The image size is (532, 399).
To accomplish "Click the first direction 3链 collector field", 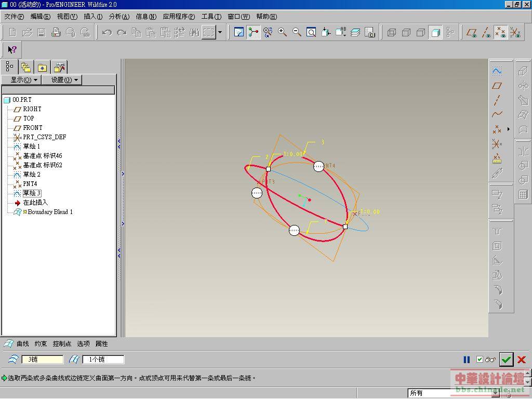I will pos(42,360).
